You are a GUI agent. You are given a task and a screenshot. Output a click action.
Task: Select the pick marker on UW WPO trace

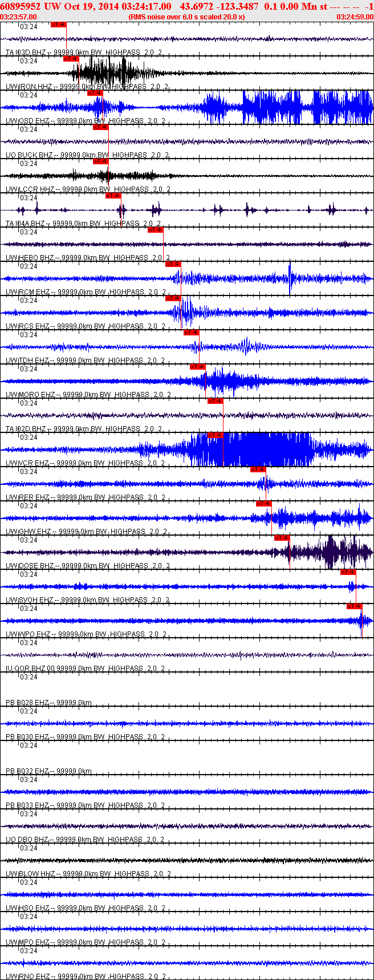click(355, 606)
